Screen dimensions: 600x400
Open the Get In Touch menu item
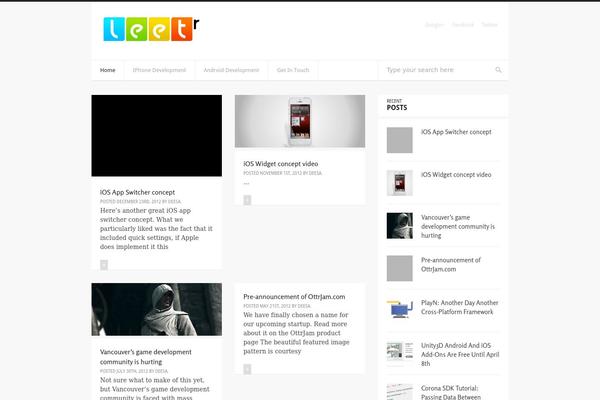[x=293, y=70]
